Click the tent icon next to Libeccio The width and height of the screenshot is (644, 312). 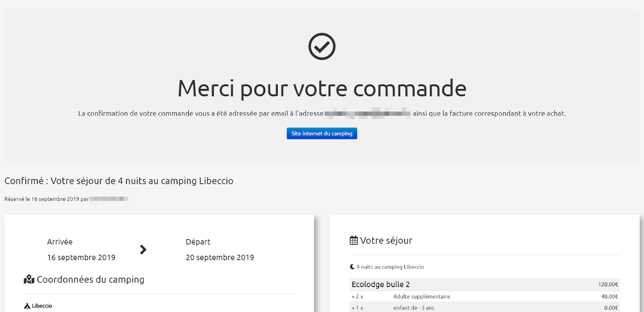(x=27, y=306)
